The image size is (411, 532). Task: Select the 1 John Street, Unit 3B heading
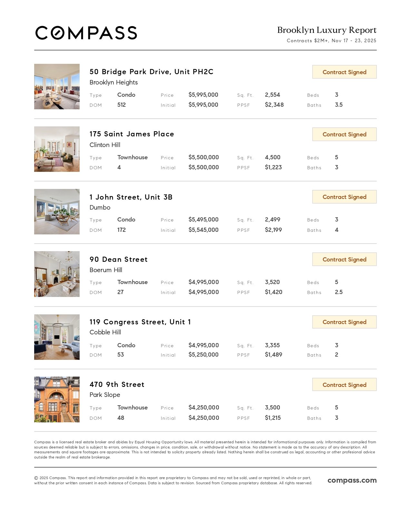[x=131, y=197]
